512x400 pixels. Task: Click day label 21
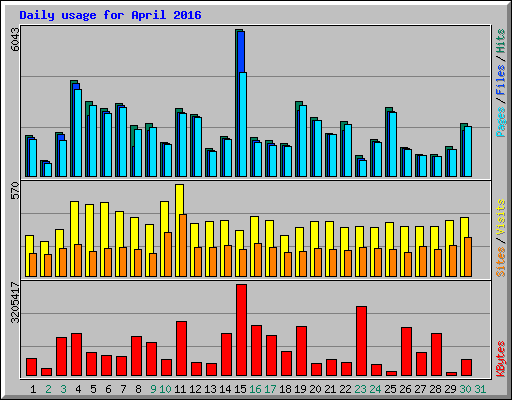tap(330, 389)
